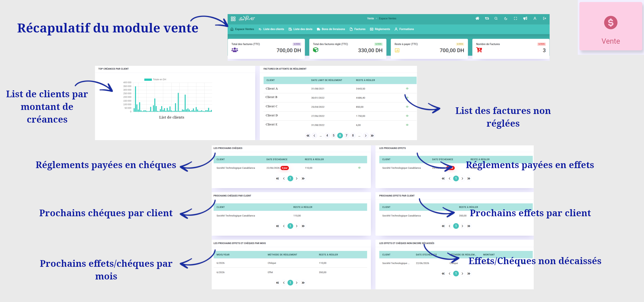Screen dimensions: 644x302
Task: Click the SaveAS logo in header
Action: (247, 18)
